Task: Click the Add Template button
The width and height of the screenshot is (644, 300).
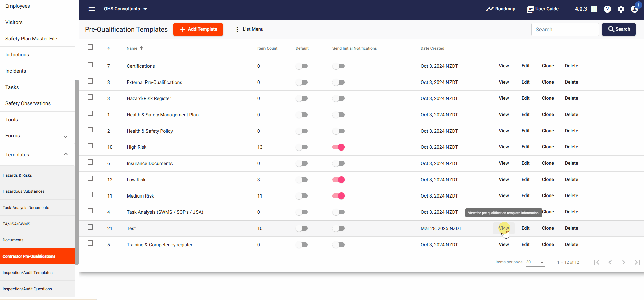Action: point(198,29)
